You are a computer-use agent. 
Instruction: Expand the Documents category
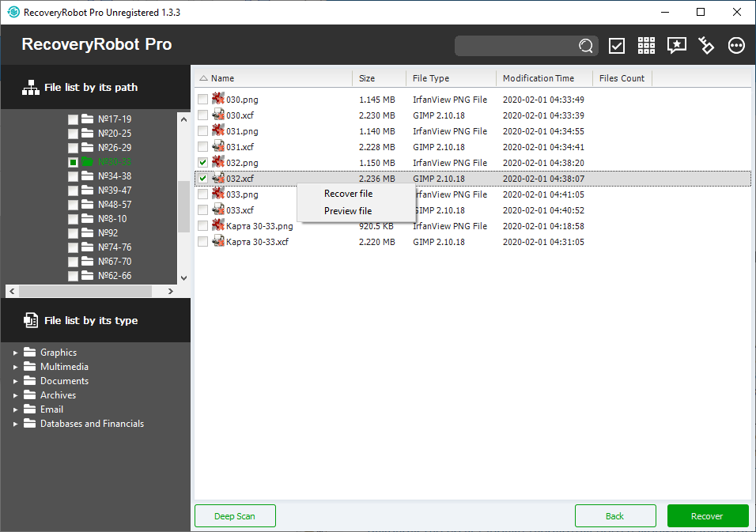16,381
